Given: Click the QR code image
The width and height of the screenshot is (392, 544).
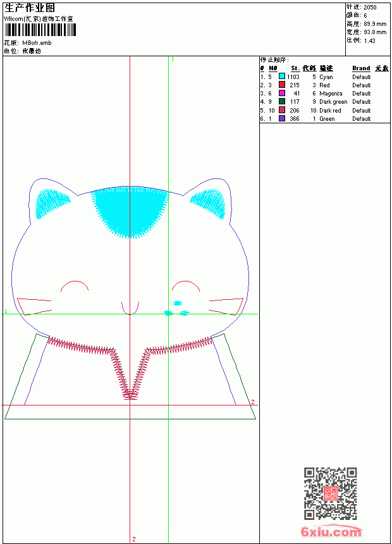Looking at the screenshot, I should pos(330,493).
